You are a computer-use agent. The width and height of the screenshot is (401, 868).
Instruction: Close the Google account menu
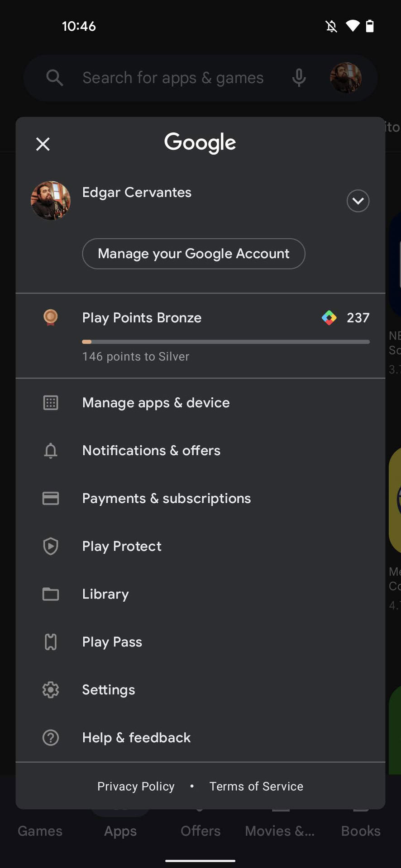point(43,144)
